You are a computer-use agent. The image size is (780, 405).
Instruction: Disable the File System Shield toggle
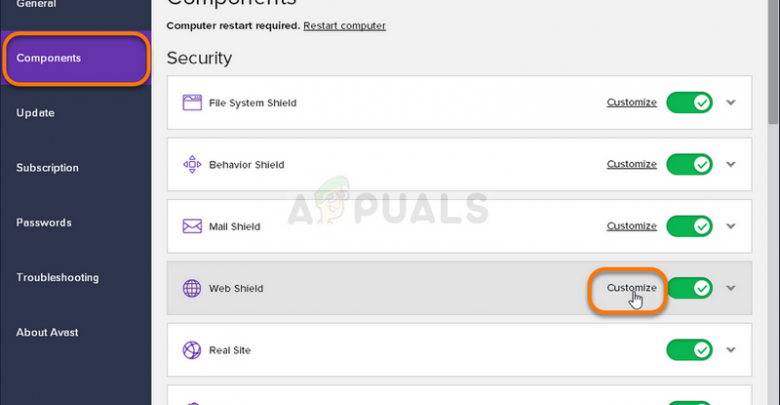point(689,103)
